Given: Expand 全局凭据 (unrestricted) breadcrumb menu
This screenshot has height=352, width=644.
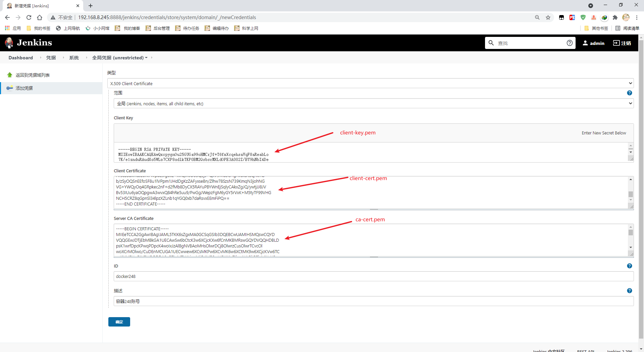Looking at the screenshot, I should pyautogui.click(x=146, y=58).
